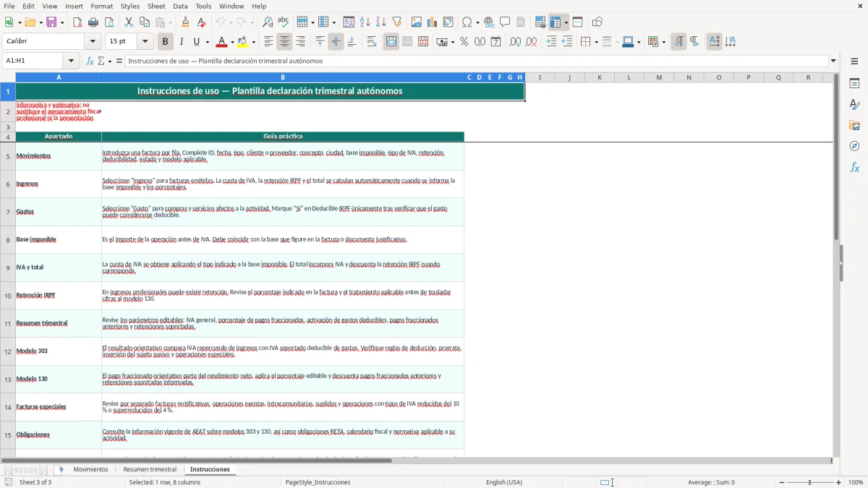
Task: Click the Save document icon
Action: pyautogui.click(x=51, y=22)
